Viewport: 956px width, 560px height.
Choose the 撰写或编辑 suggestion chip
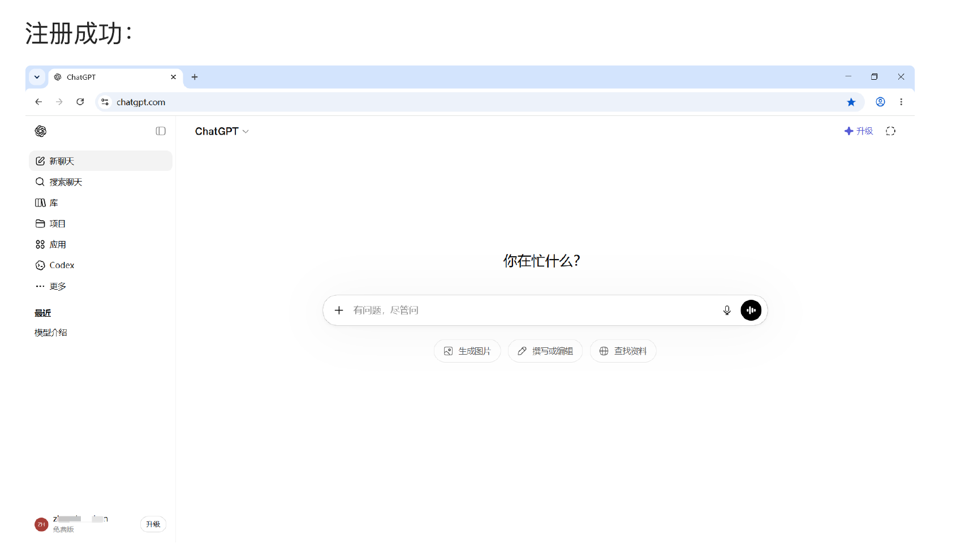[x=545, y=351]
